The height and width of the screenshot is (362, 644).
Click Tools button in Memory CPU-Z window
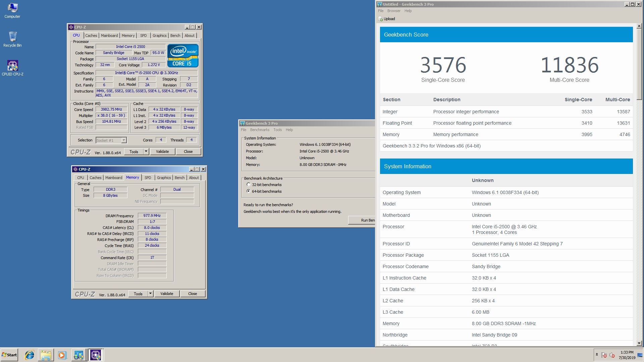138,294
